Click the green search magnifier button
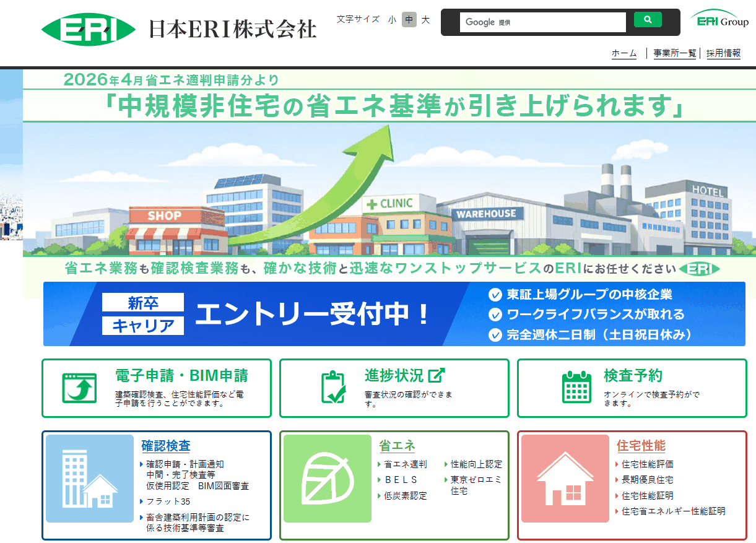The image size is (756, 543). [648, 20]
